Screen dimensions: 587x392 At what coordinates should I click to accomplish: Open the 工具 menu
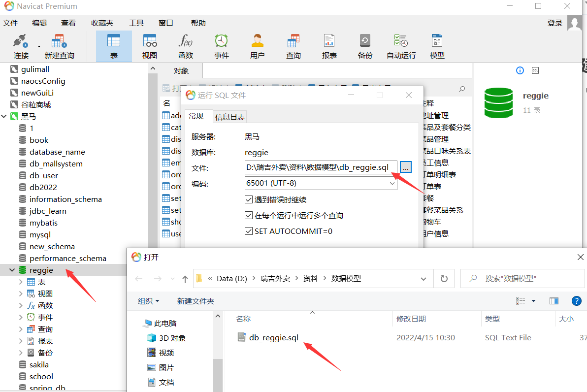tap(136, 23)
